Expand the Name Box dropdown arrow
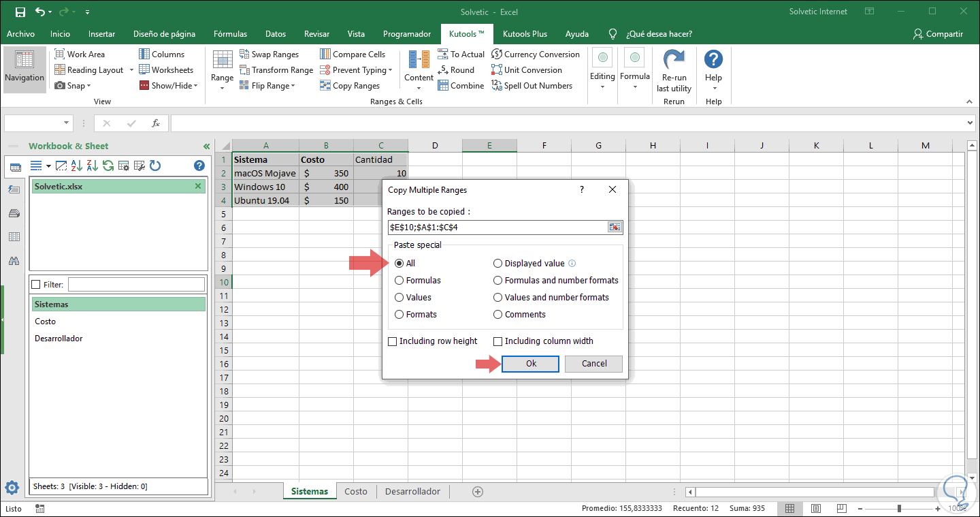 tap(66, 123)
